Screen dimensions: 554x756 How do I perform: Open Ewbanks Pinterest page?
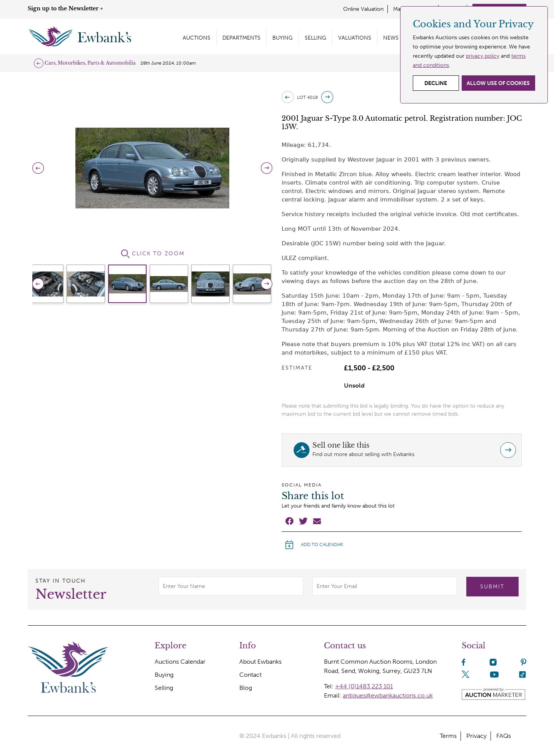[523, 662]
